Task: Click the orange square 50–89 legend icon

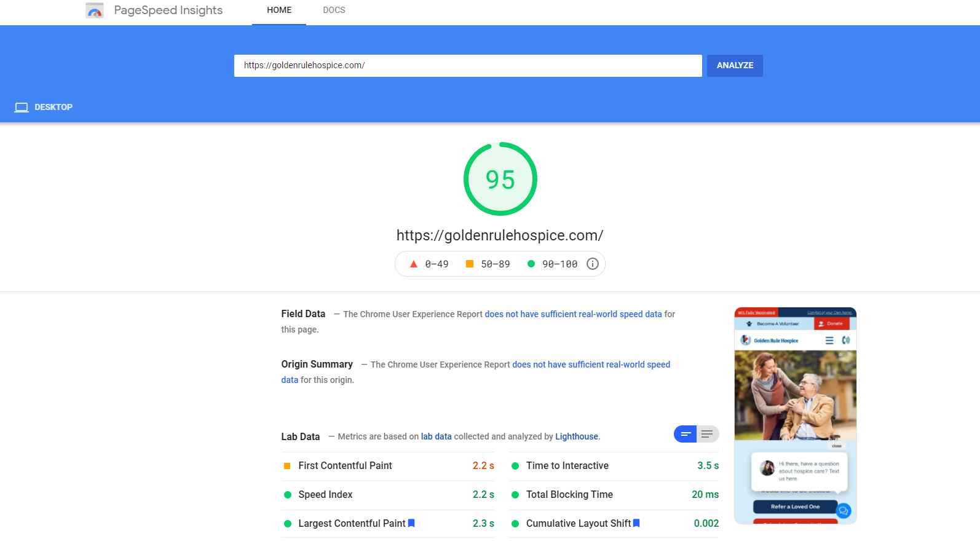Action: (x=470, y=264)
